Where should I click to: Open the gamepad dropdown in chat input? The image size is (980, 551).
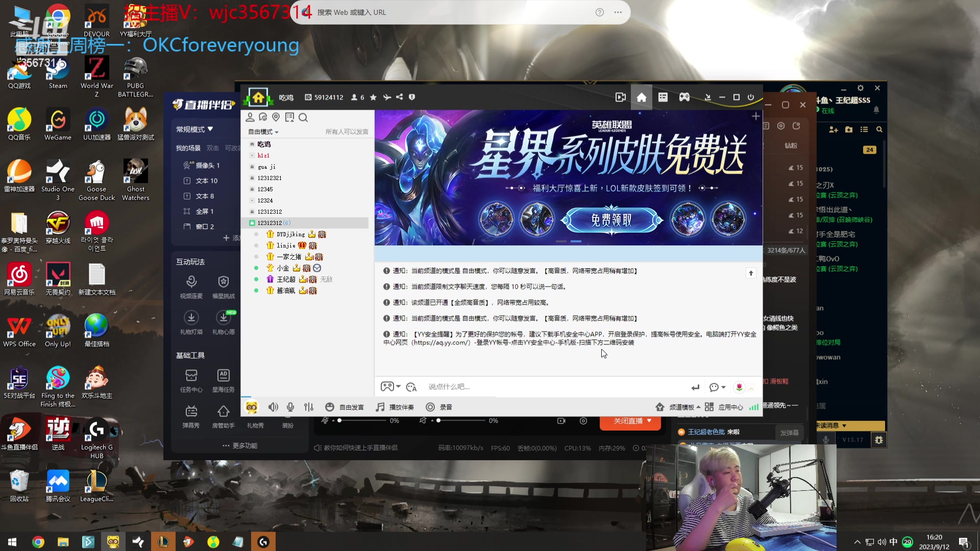click(x=391, y=387)
